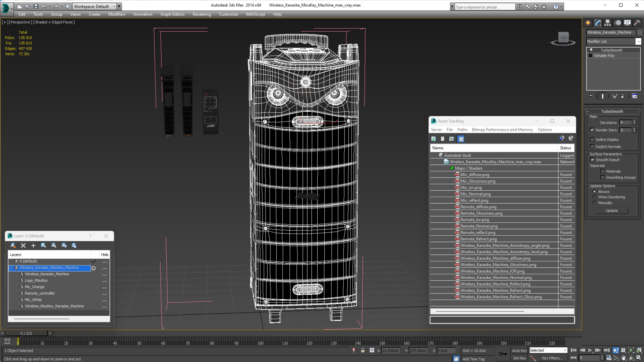Open the Rendering menu
Image resolution: width=644 pixels, height=362 pixels.
[202, 14]
